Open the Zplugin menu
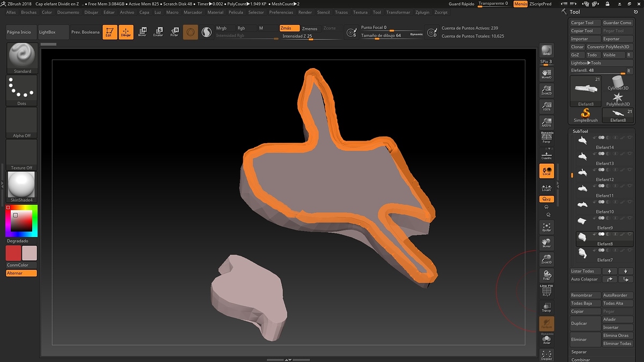The height and width of the screenshot is (362, 644). click(x=422, y=12)
